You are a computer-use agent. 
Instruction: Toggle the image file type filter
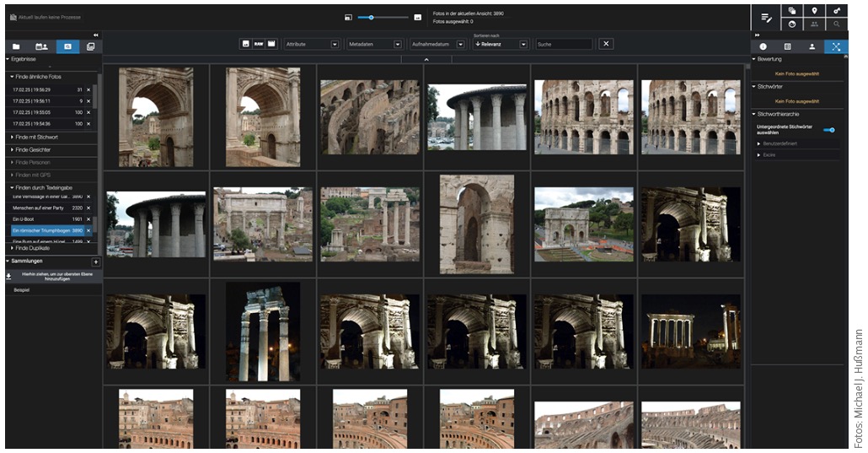pyautogui.click(x=246, y=44)
